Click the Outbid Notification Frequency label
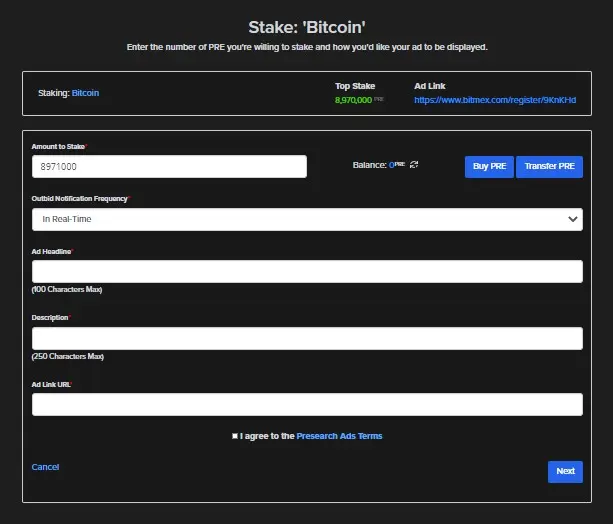This screenshot has width=613, height=524. click(80, 199)
